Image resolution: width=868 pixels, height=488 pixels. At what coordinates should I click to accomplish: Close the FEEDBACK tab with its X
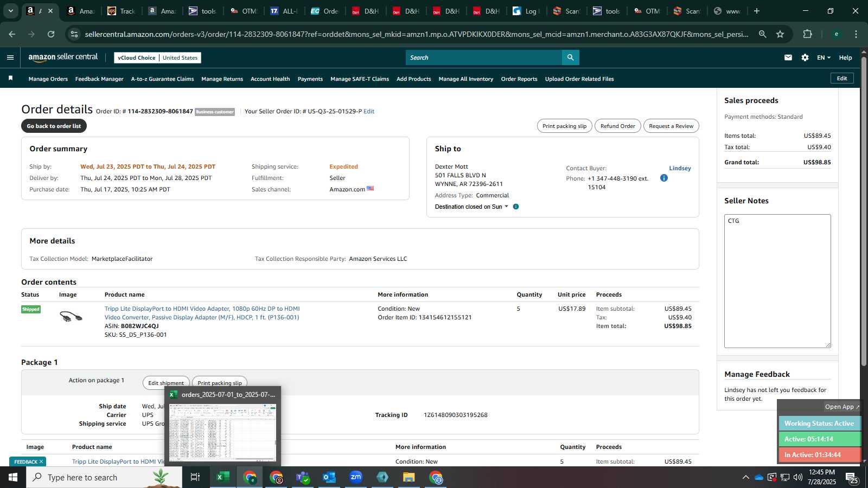click(x=41, y=462)
